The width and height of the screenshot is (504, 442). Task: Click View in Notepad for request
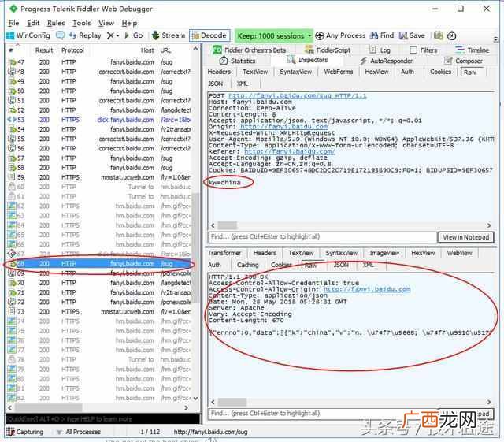465,237
